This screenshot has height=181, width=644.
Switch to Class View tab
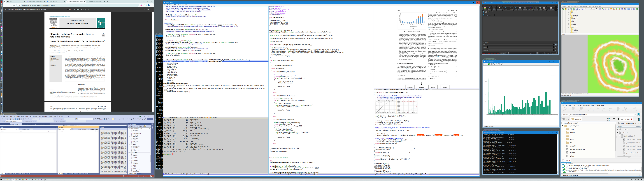point(139,174)
